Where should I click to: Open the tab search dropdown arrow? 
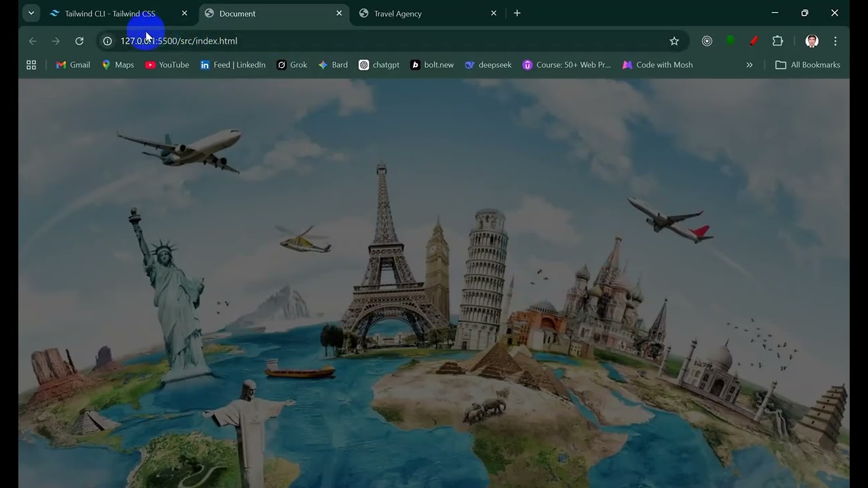[x=31, y=13]
